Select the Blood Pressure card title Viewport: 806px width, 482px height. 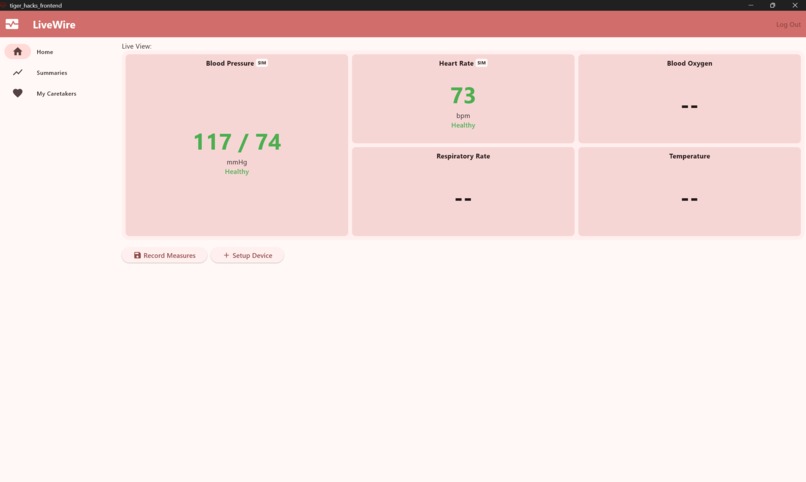point(230,63)
